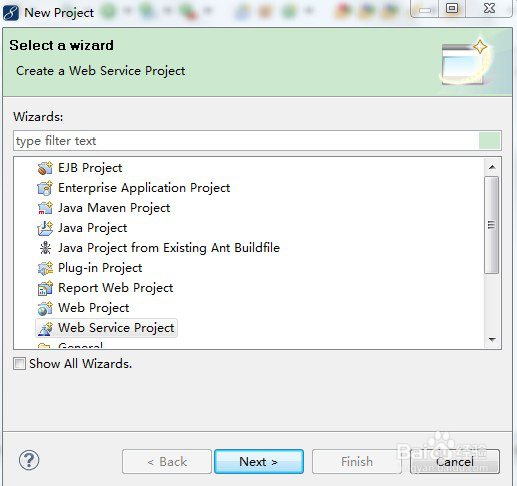Click the wizards list scrollbar thumb

pos(492,225)
